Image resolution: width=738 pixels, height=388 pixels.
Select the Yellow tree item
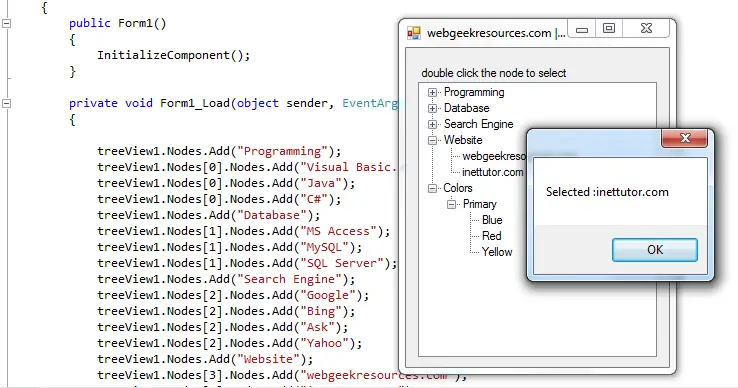[x=497, y=252]
